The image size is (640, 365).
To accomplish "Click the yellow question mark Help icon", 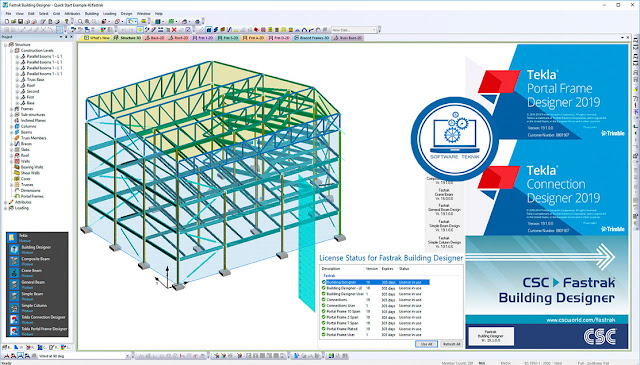I will [67, 21].
